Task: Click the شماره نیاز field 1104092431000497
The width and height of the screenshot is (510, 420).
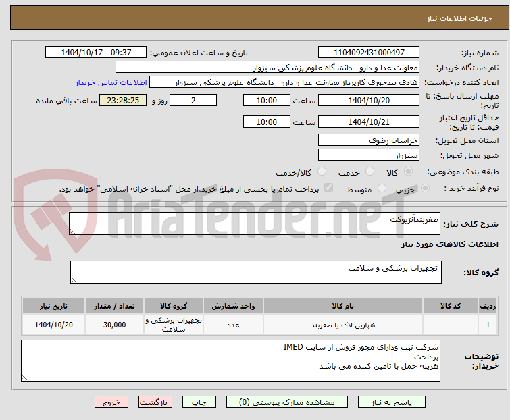Action: click(369, 52)
